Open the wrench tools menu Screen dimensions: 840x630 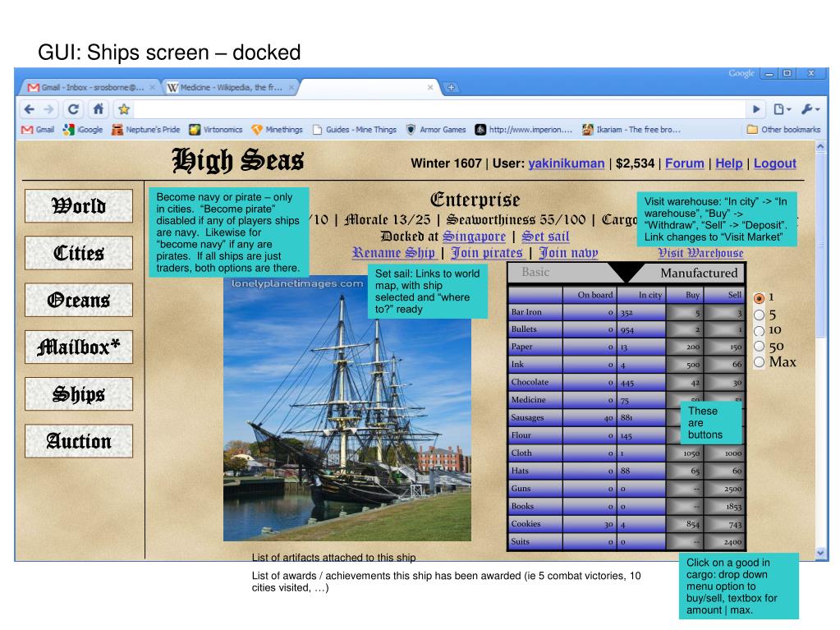(x=810, y=109)
